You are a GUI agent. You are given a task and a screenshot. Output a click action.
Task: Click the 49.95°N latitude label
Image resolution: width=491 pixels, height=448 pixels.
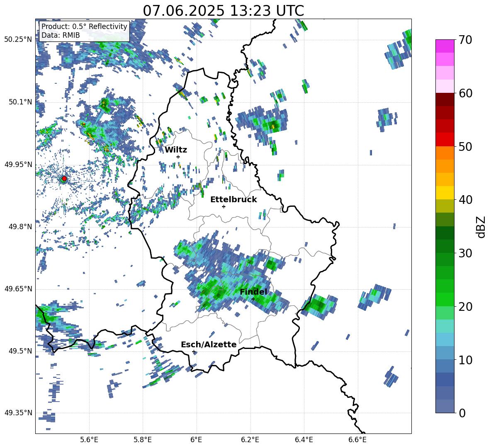(18, 165)
